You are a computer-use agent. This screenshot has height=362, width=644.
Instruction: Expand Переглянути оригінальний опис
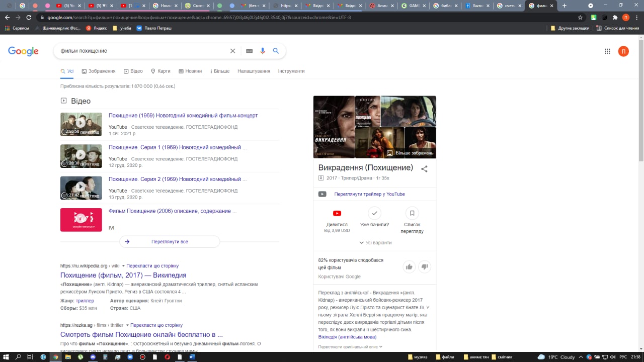tap(350, 346)
